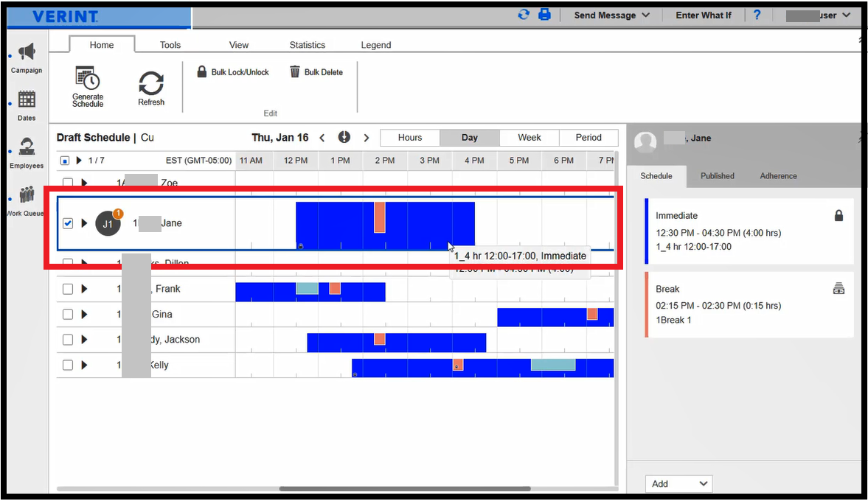
Task: Open the Work Queue icon in sidebar
Action: (x=27, y=195)
